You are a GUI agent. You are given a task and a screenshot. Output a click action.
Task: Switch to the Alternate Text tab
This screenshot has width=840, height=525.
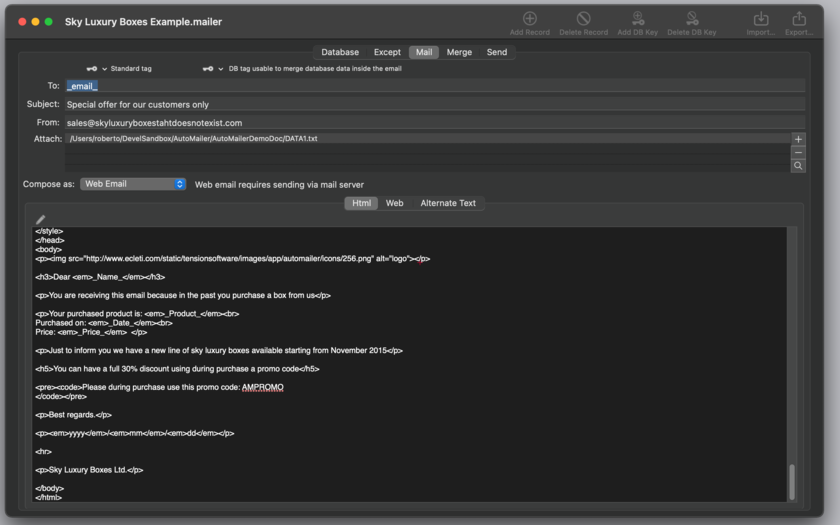[448, 203]
